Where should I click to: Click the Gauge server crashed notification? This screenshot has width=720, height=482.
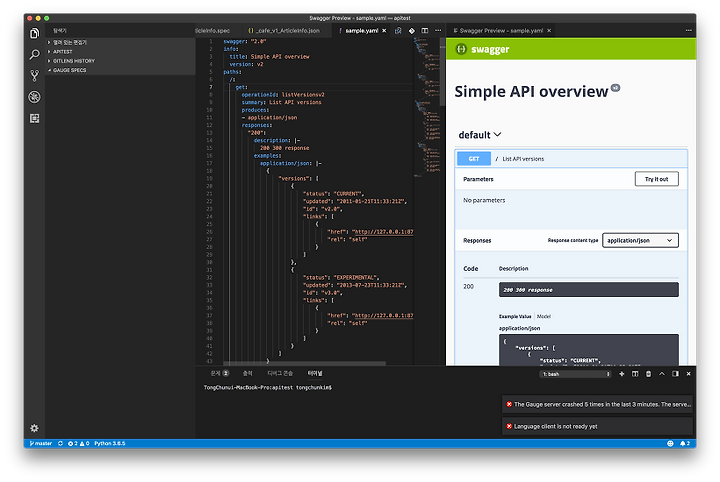pos(597,404)
